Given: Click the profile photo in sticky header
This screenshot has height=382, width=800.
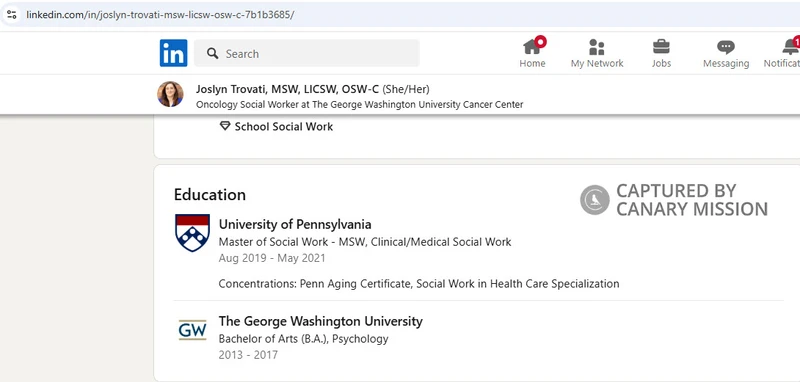Looking at the screenshot, I should 170,94.
